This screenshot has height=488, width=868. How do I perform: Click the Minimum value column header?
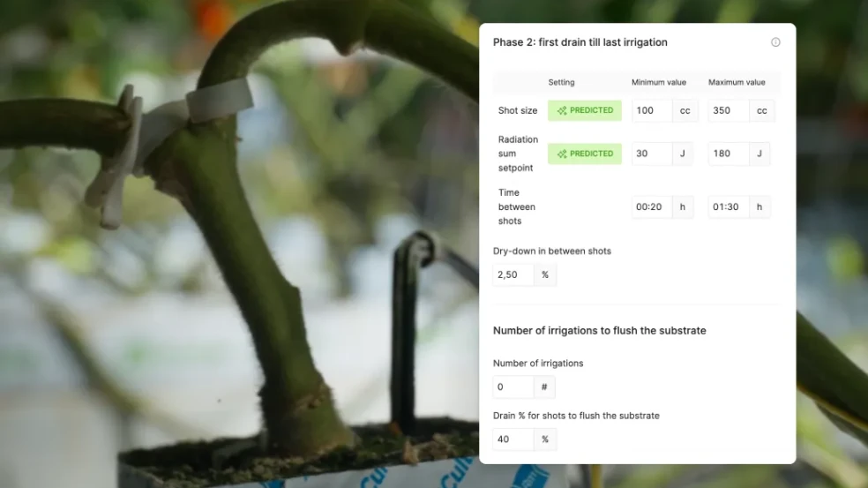click(x=659, y=82)
